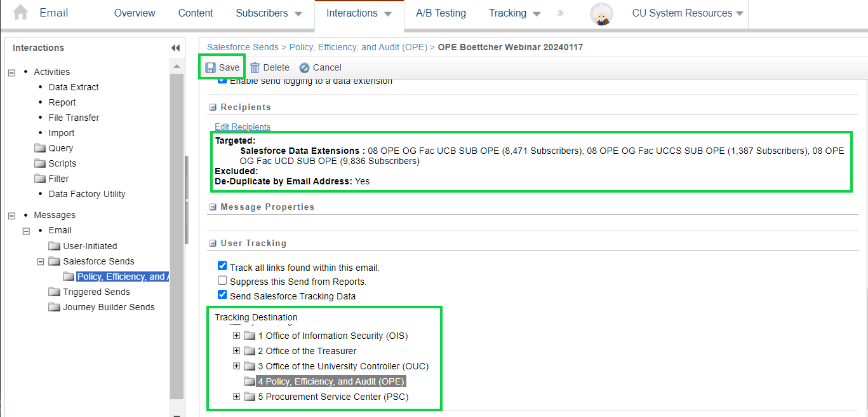Collapse the Salesforce Sends tree node

tap(41, 261)
